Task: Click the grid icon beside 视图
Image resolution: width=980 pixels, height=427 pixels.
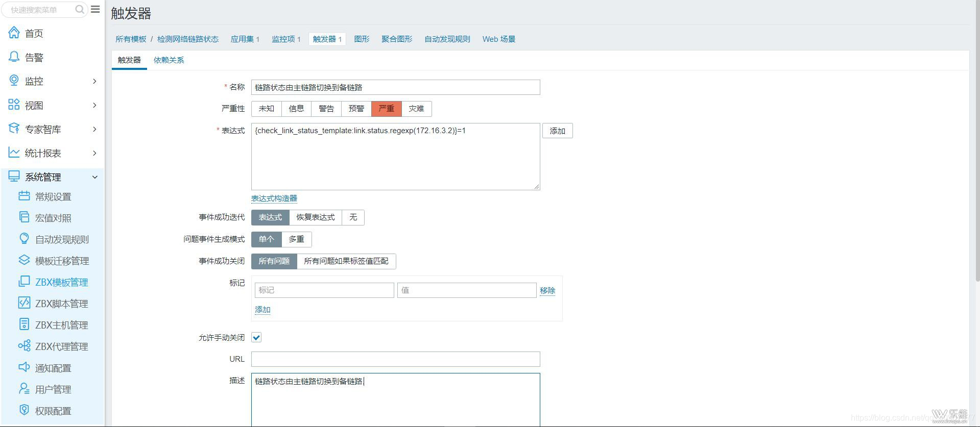Action: pos(14,105)
